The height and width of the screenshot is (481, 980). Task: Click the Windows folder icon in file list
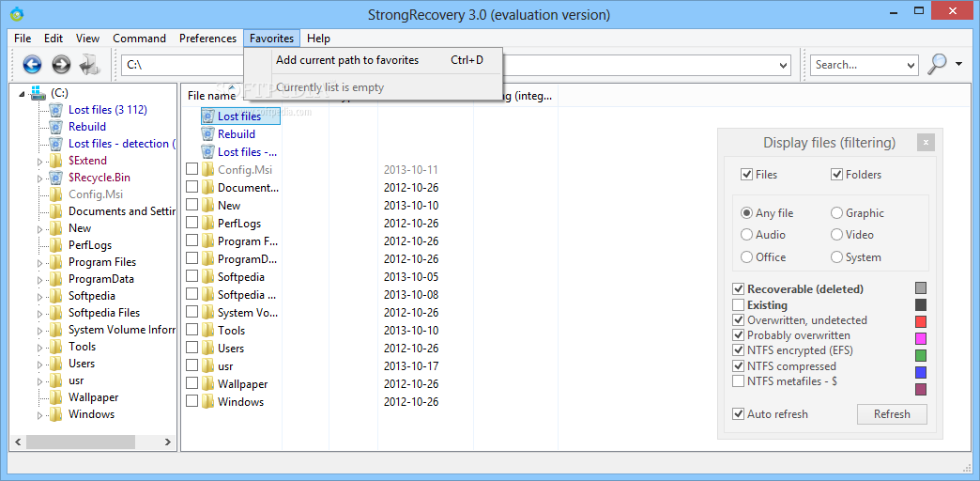point(208,401)
